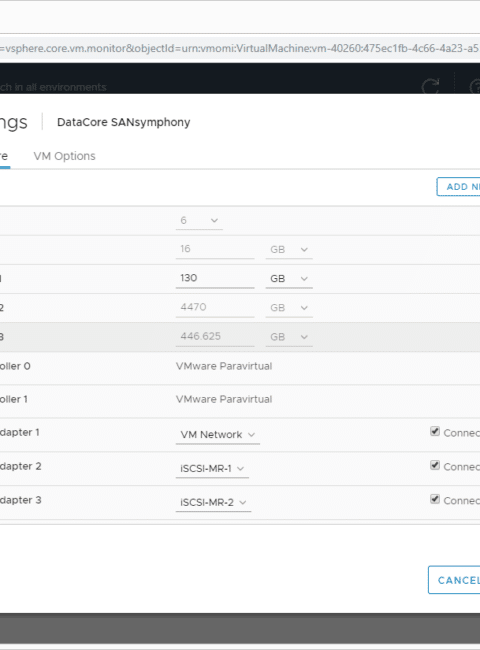Click the disk size field showing 4470

point(215,307)
